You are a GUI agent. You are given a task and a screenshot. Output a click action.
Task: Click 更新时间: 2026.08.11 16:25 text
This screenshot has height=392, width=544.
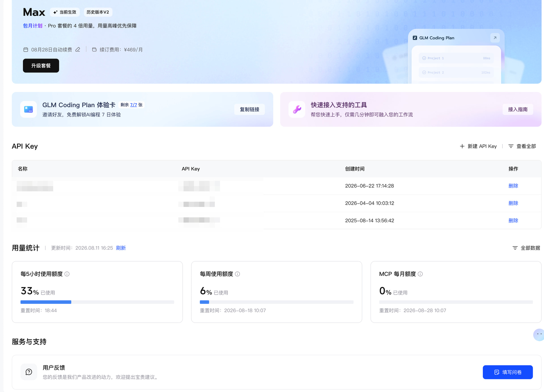pos(82,248)
